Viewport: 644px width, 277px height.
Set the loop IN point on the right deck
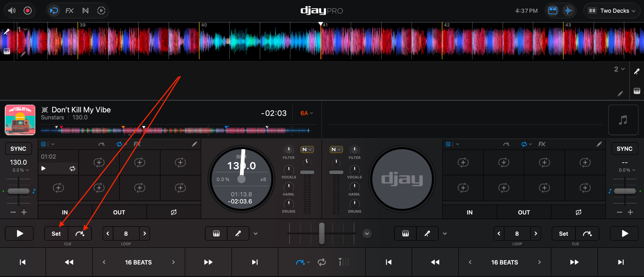(469, 212)
